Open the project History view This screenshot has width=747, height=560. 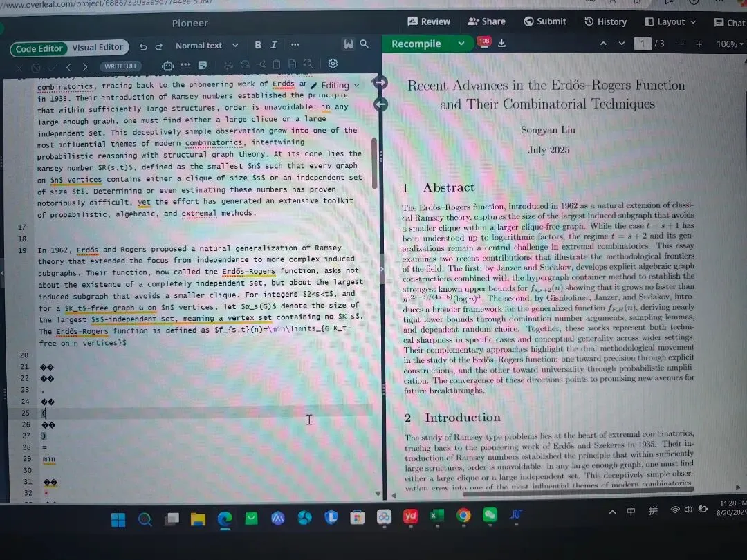coord(605,22)
